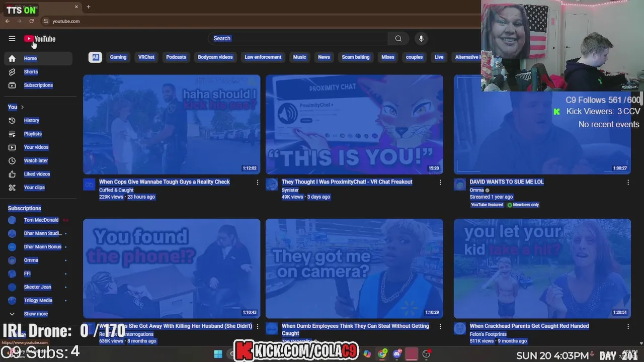Click the Liked videos thumbs-up icon
The image size is (644, 362).
click(x=12, y=174)
